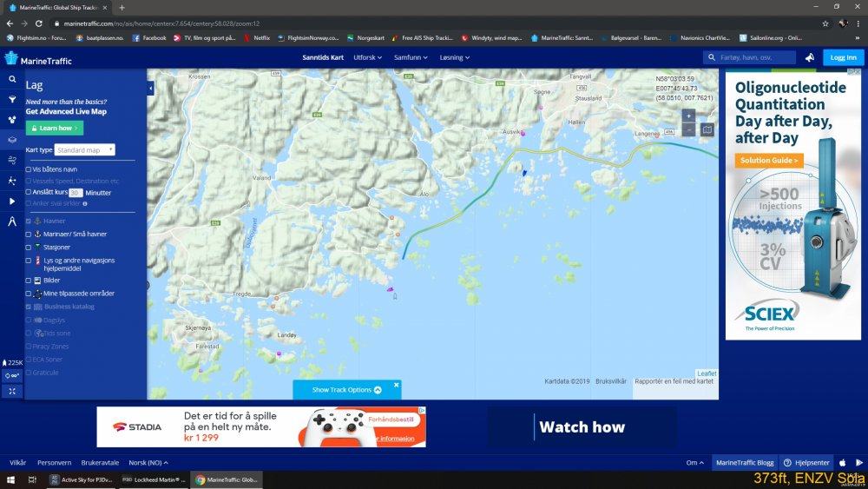Enable Vis båtens navn checkbox
Image resolution: width=868 pixels, height=489 pixels.
[x=29, y=169]
